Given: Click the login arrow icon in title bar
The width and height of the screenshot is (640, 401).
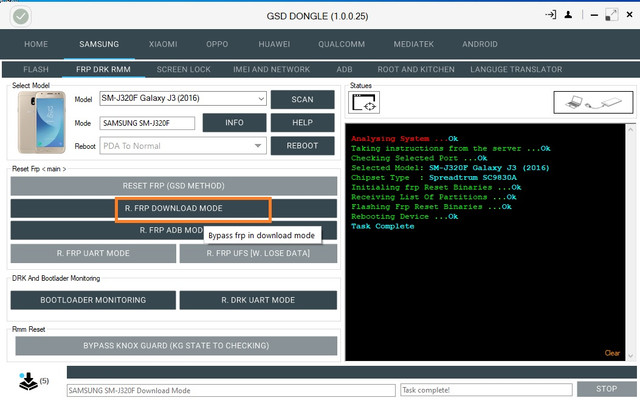Looking at the screenshot, I should click(551, 15).
